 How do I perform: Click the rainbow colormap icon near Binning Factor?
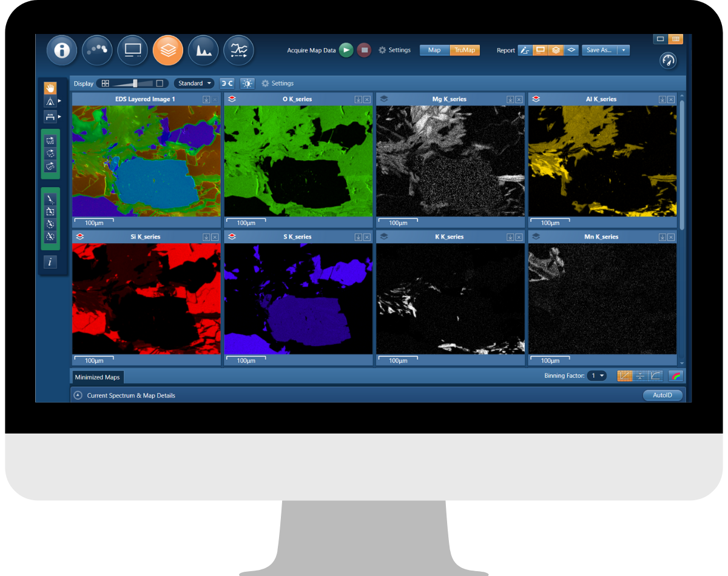675,375
